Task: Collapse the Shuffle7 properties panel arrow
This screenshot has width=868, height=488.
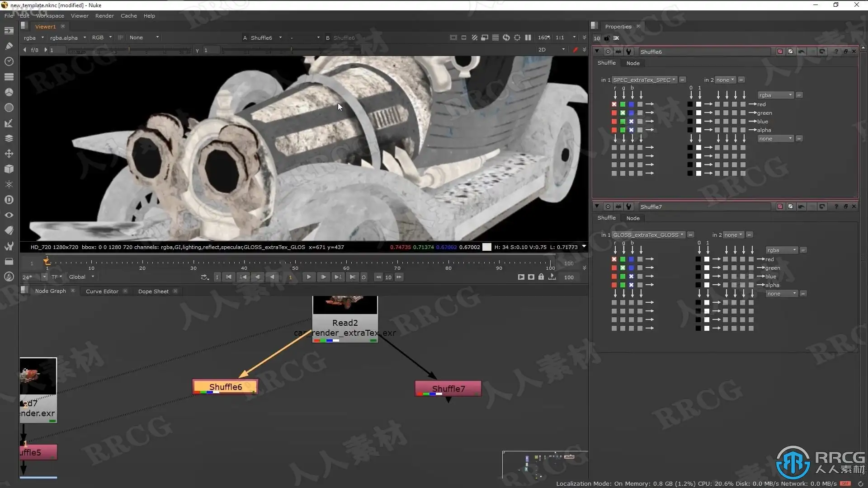Action: (597, 206)
